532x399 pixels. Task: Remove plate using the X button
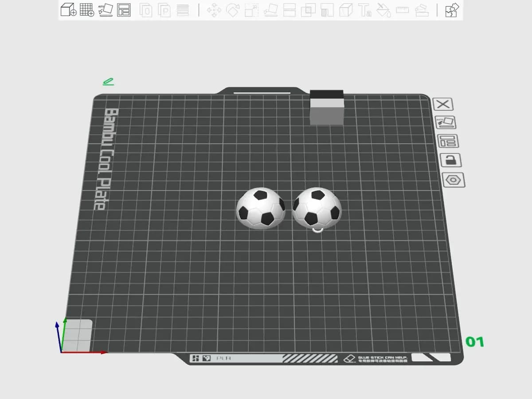(442, 105)
